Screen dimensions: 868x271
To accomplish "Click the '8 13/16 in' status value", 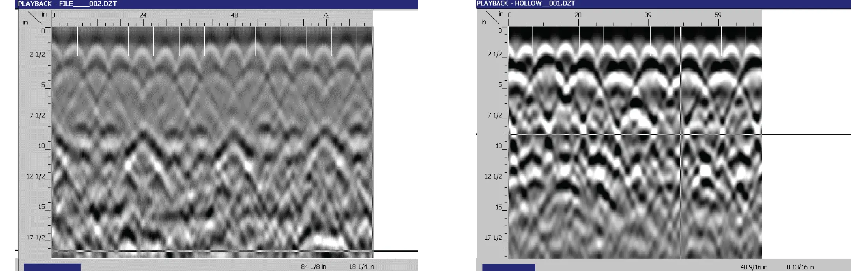I will click(800, 267).
